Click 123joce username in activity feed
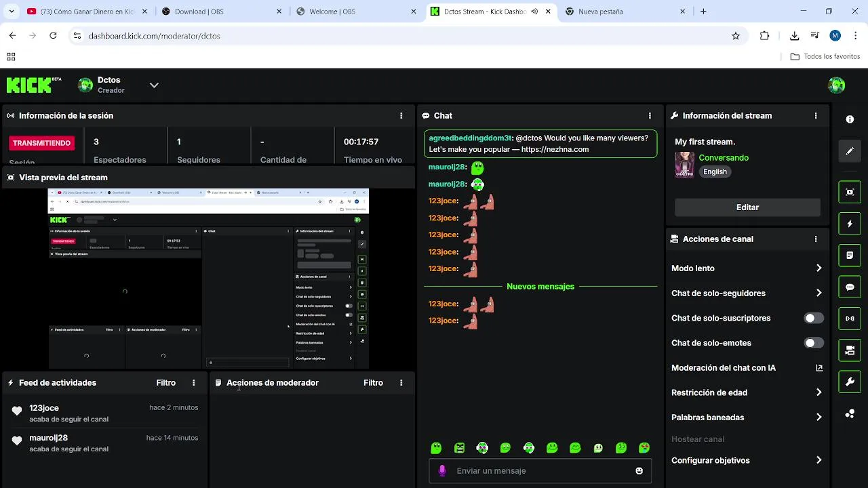868x488 pixels. 44,408
